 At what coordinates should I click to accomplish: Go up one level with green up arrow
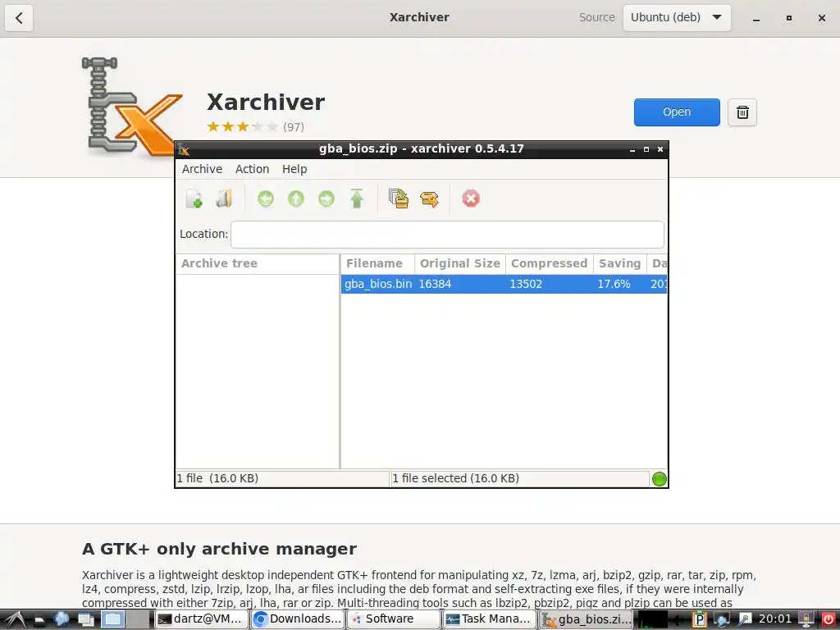click(296, 199)
